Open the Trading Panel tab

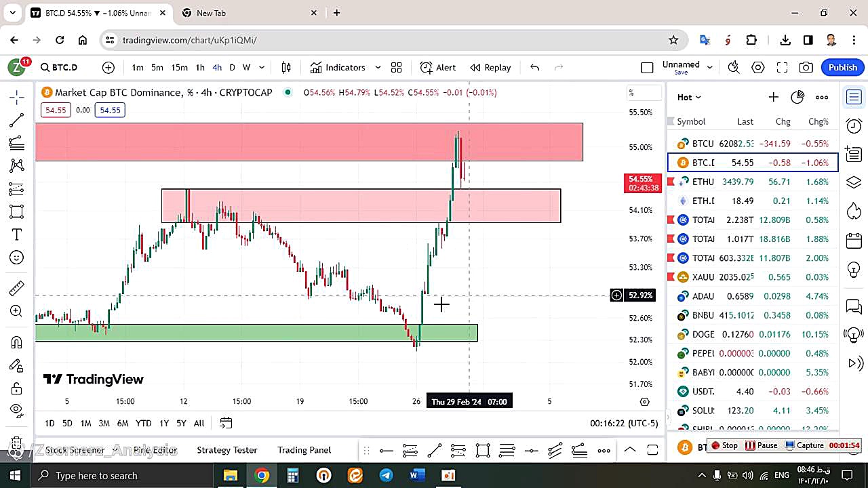pyautogui.click(x=304, y=450)
